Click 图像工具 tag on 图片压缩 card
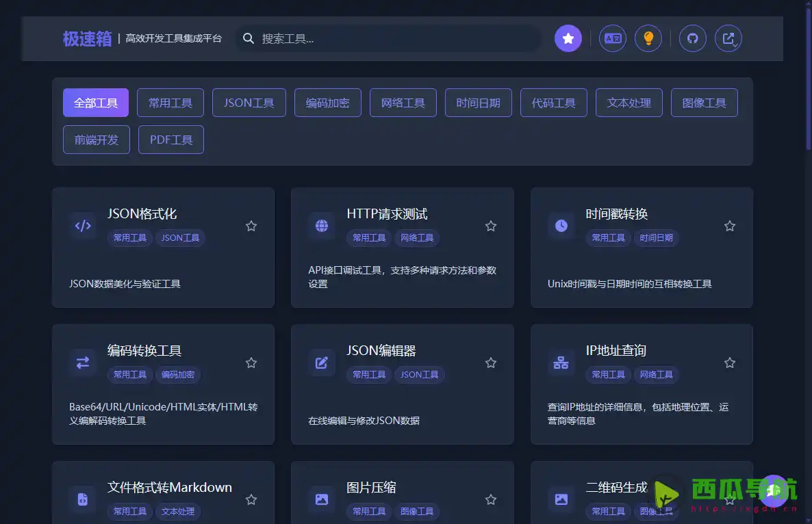Viewport: 812px width, 524px height. 417,511
